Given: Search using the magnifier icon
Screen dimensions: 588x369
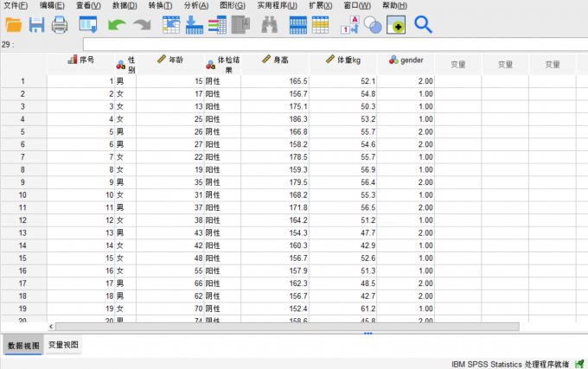Looking at the screenshot, I should tap(423, 25).
